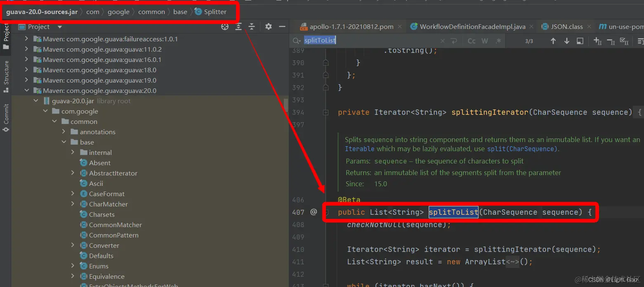Image resolution: width=644 pixels, height=287 pixels.
Task: Clear the search field text
Action: pyautogui.click(x=442, y=41)
